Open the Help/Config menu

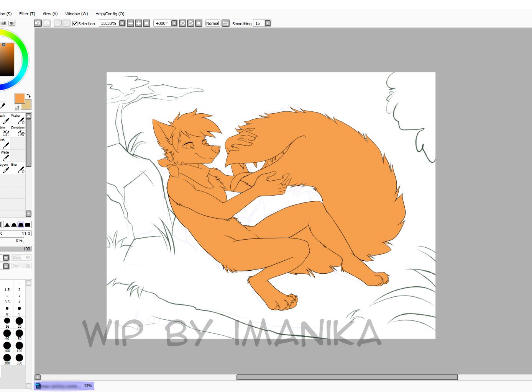pos(110,14)
